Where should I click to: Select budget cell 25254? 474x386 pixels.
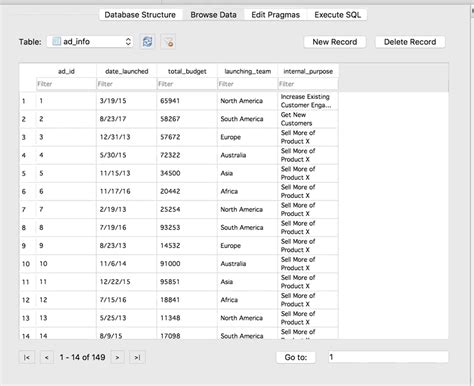pos(187,209)
